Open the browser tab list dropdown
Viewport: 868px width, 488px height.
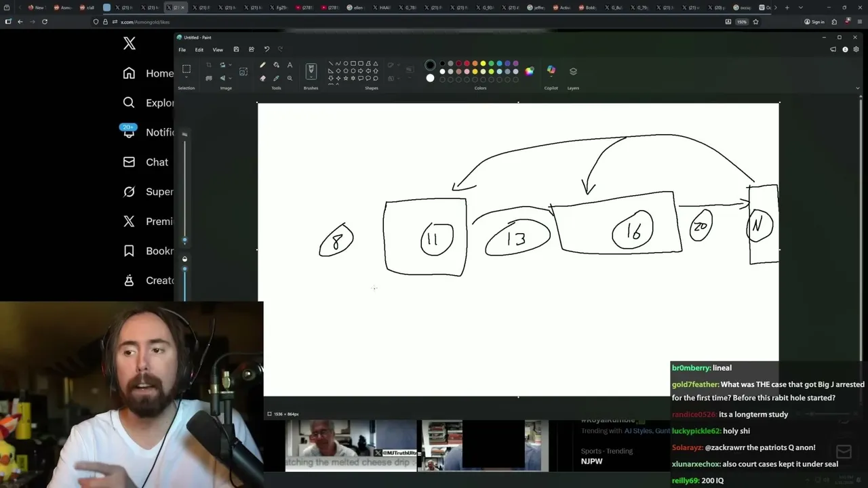tap(802, 7)
